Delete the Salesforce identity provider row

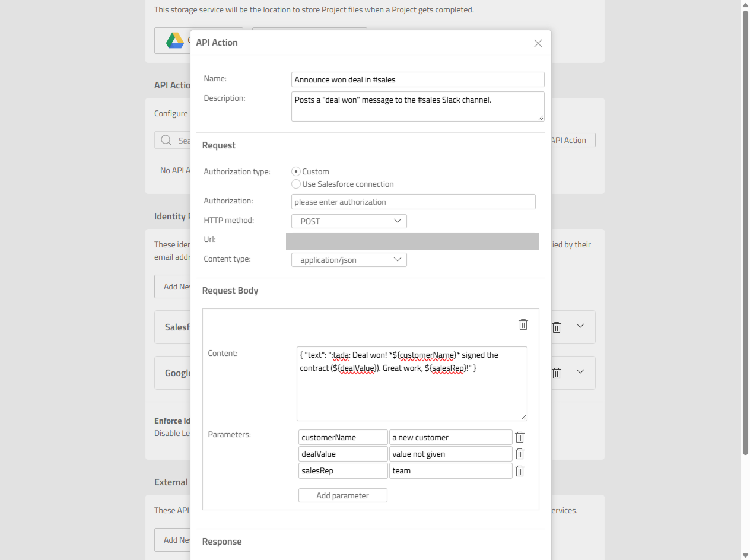click(557, 327)
